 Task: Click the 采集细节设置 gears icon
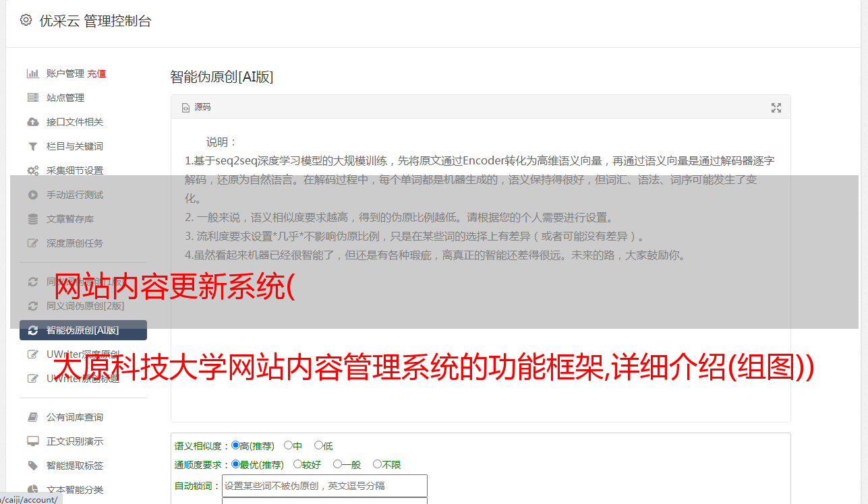click(32, 170)
